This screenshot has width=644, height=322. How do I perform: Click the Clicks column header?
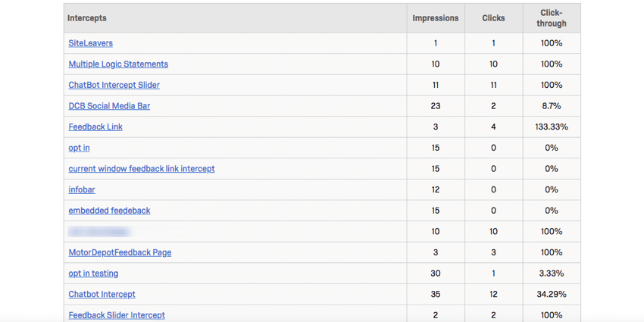coord(493,18)
